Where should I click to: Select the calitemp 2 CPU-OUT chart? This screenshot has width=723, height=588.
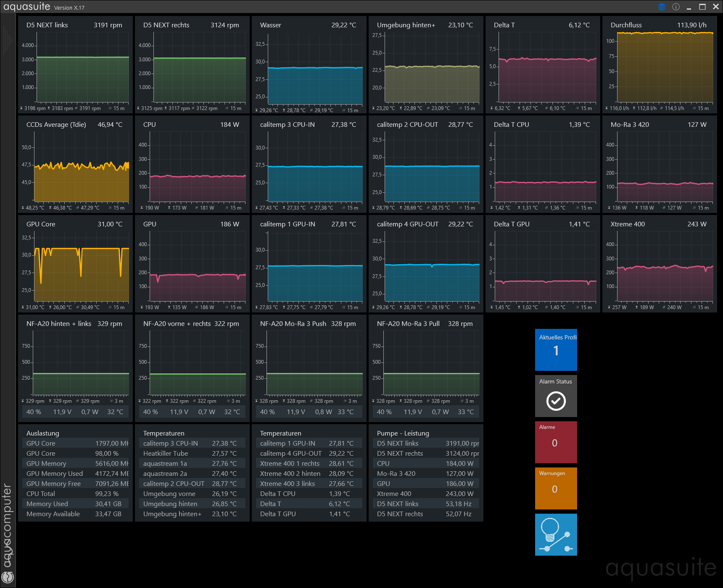[x=426, y=164]
